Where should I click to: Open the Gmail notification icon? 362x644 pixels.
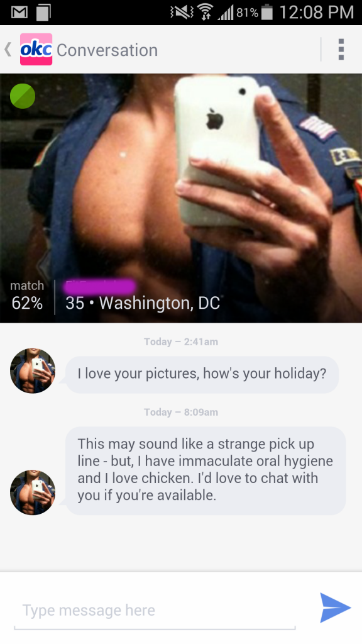tap(19, 13)
